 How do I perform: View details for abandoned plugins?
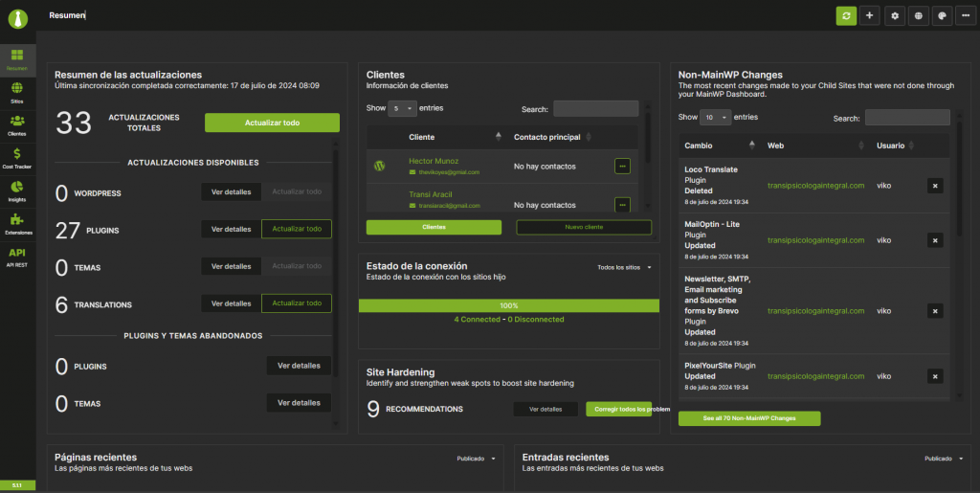(299, 366)
